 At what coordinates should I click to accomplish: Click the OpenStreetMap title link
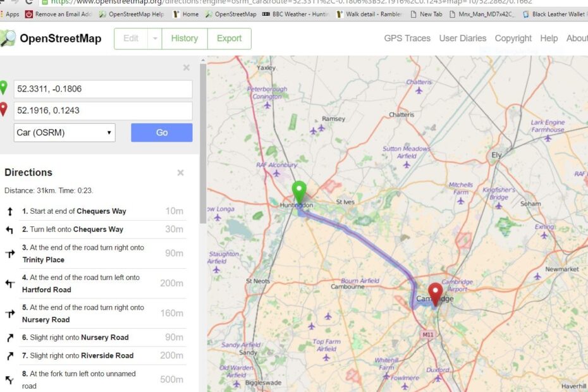60,39
